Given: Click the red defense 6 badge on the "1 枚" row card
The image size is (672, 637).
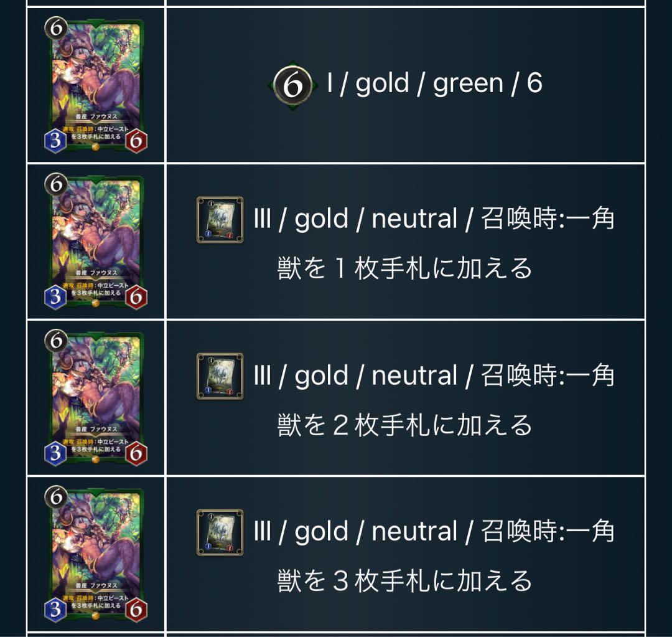Looking at the screenshot, I should coord(136,297).
